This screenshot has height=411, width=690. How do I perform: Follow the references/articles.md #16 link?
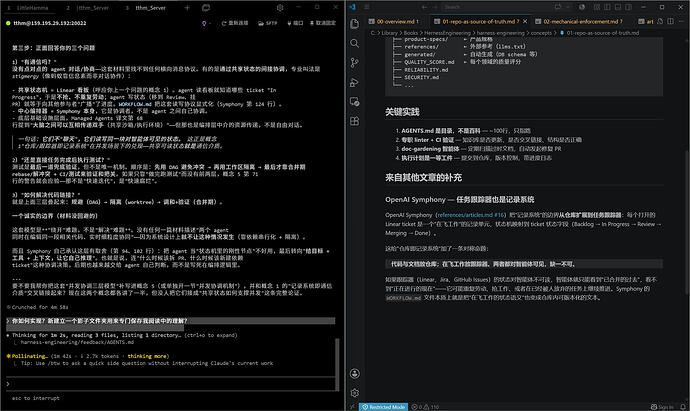tap(471, 215)
